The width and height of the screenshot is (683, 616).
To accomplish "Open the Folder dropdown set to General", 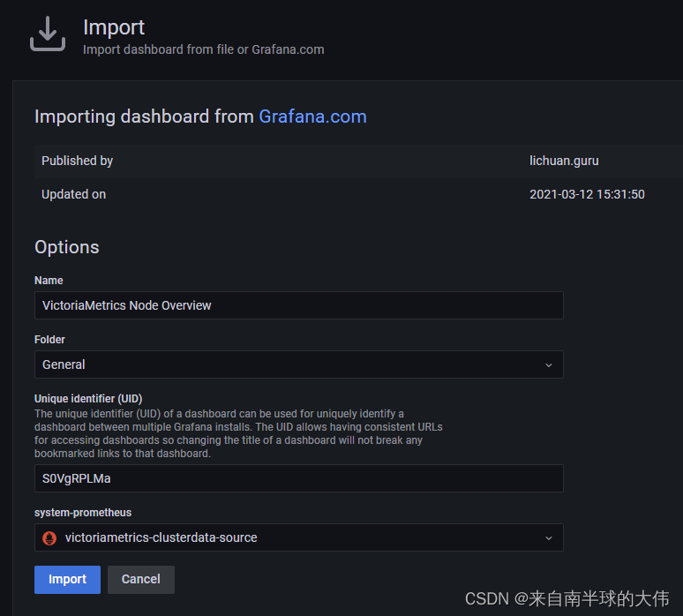I will pos(299,364).
